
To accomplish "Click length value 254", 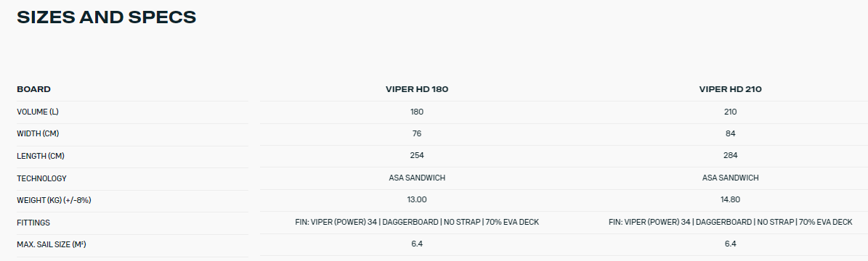I will point(417,155).
